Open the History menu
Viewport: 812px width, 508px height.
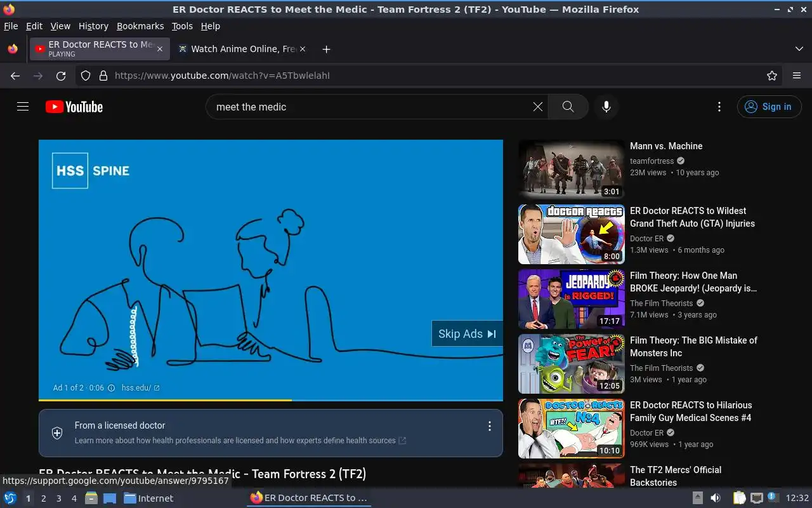(93, 26)
